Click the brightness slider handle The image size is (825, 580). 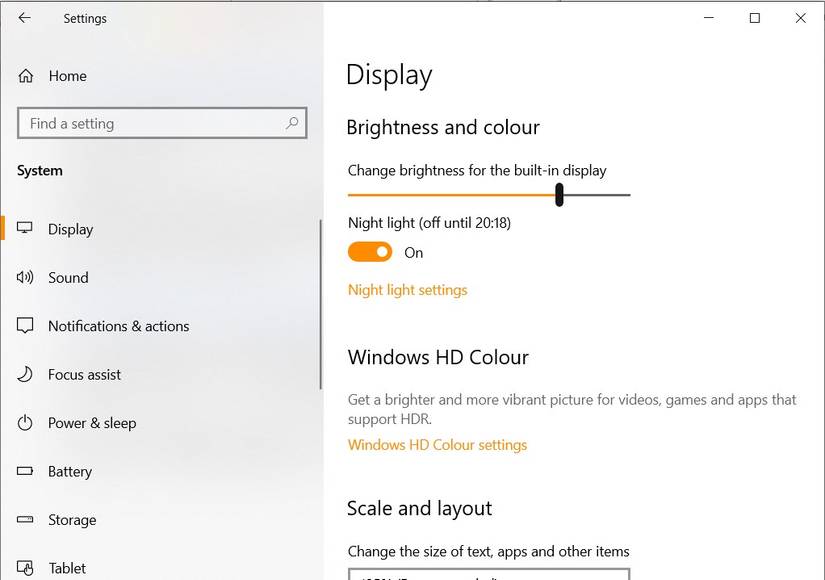559,195
